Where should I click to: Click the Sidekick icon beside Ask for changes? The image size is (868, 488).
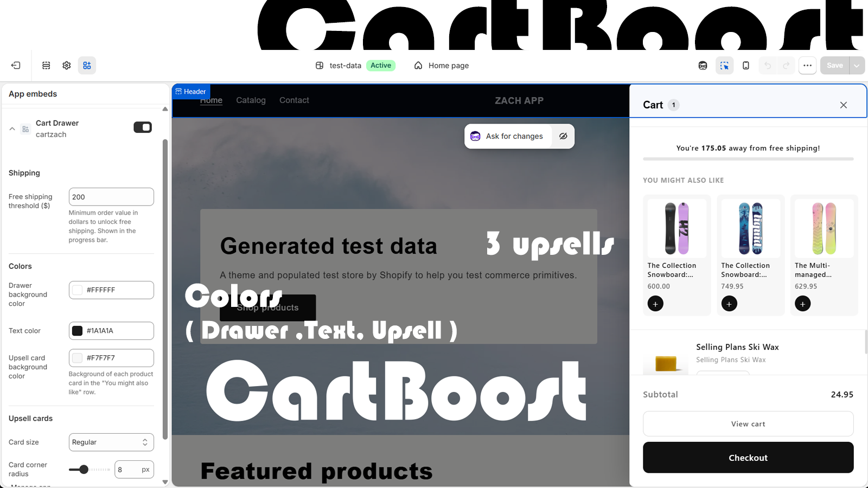(475, 136)
